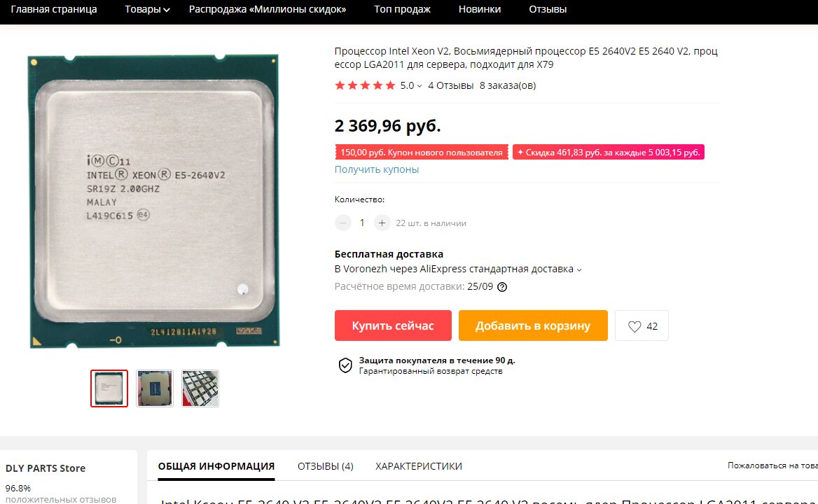Go to Главная страница
The image size is (818, 504).
pyautogui.click(x=54, y=9)
